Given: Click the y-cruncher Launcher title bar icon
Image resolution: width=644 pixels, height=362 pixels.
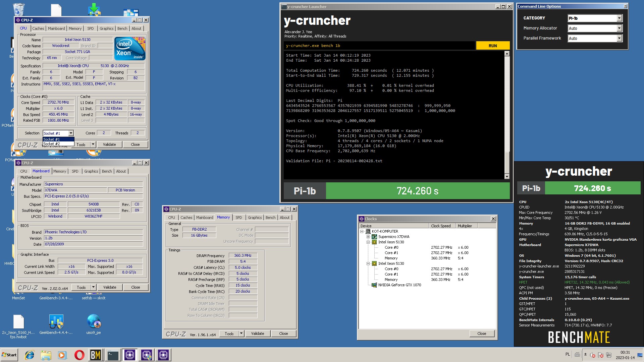Looking at the screenshot, I should click(x=284, y=7).
